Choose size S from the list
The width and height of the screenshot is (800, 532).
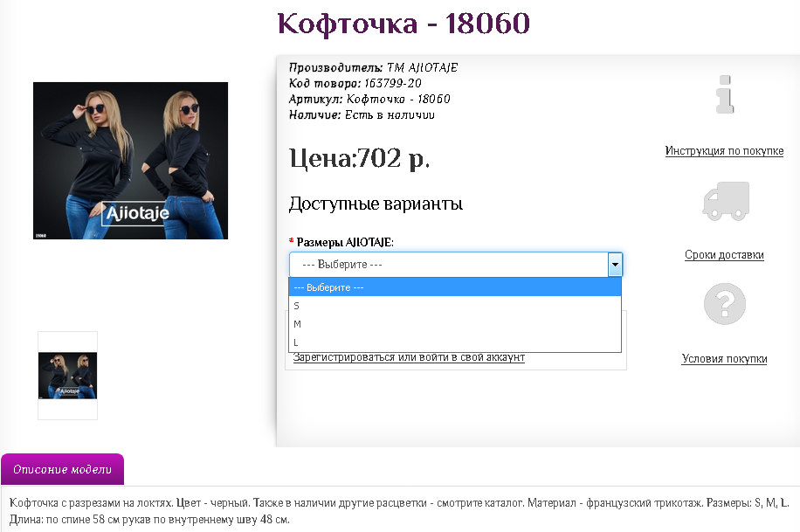(454, 306)
